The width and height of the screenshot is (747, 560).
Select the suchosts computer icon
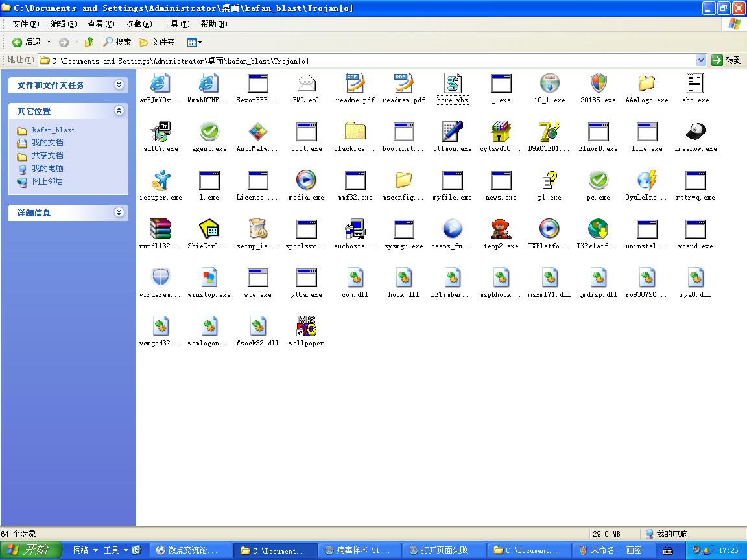355,229
